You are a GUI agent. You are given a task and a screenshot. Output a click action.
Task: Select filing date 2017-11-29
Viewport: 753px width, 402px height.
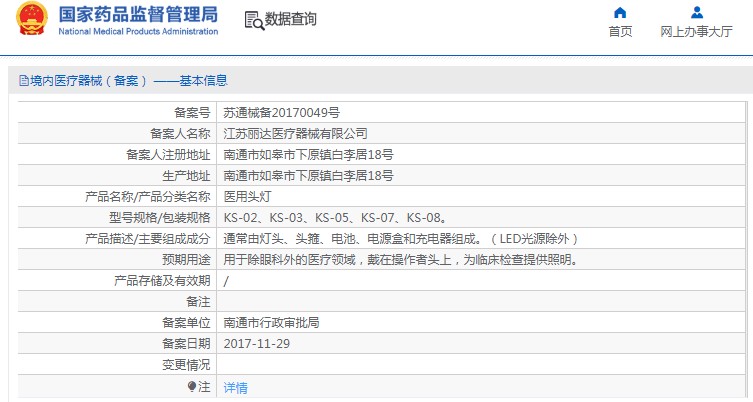[256, 344]
